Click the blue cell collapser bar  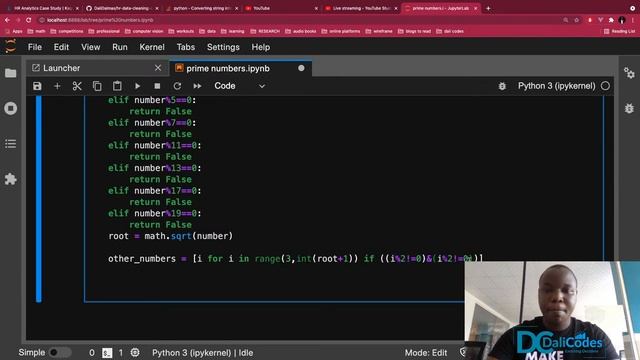click(x=39, y=199)
